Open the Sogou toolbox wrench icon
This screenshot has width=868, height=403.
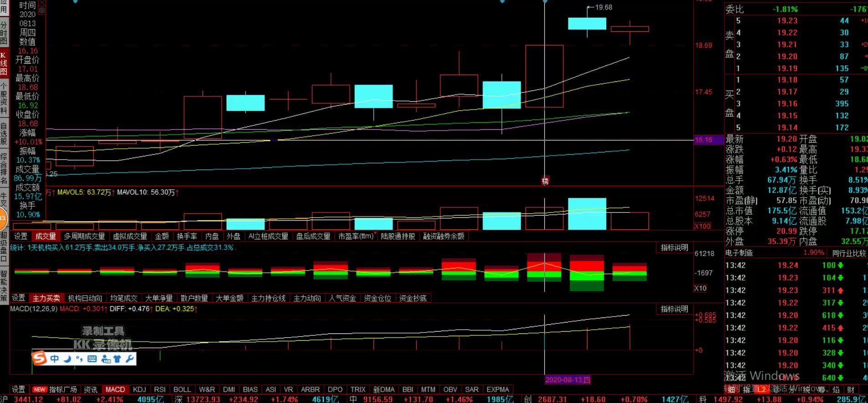point(129,359)
